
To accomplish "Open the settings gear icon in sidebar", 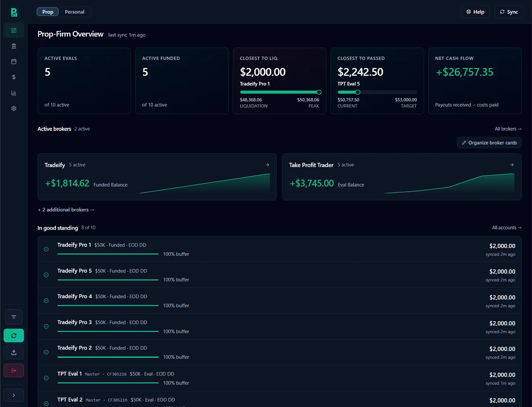I will point(14,108).
